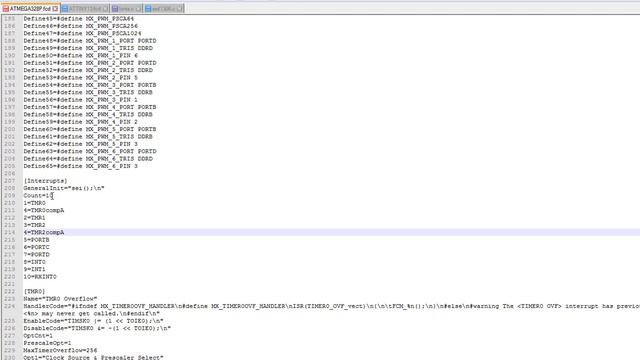Click the 7=PORTD entry
The width and height of the screenshot is (640, 360).
coord(36,254)
